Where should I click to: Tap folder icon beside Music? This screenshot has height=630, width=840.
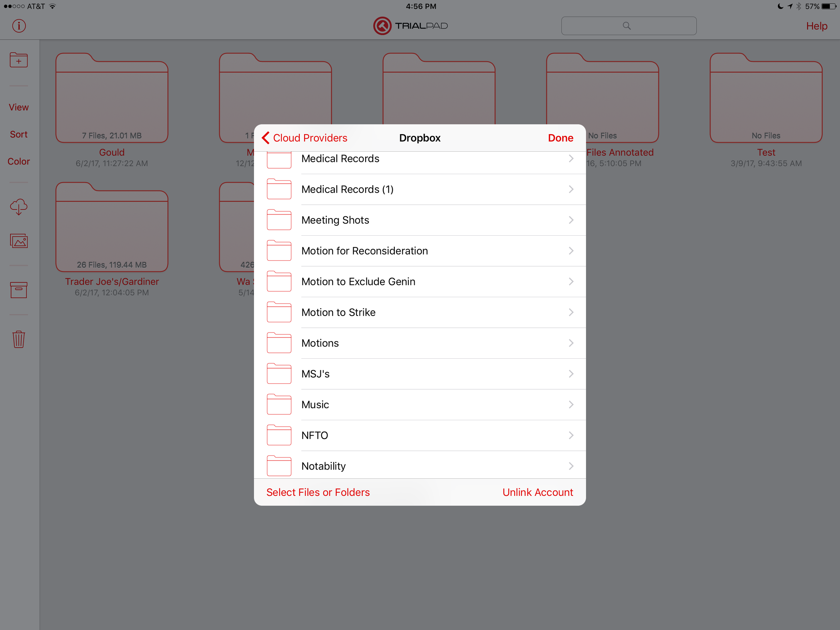tap(279, 404)
